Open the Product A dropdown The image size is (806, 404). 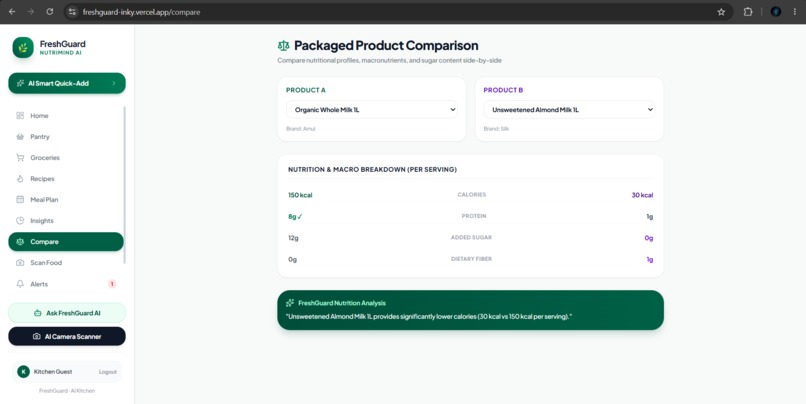372,109
